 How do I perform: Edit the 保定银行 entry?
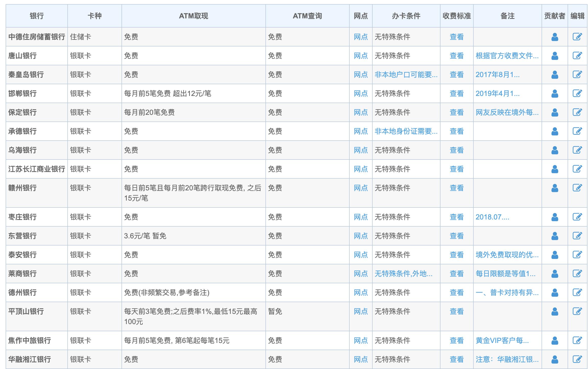click(577, 112)
